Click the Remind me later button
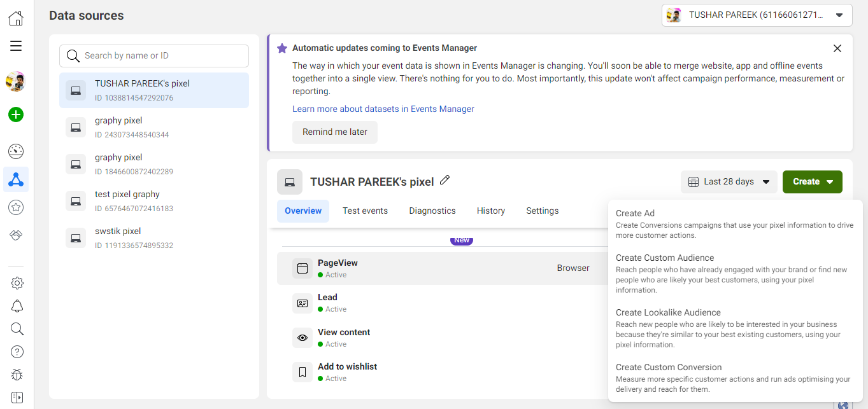Image resolution: width=868 pixels, height=409 pixels. [335, 132]
